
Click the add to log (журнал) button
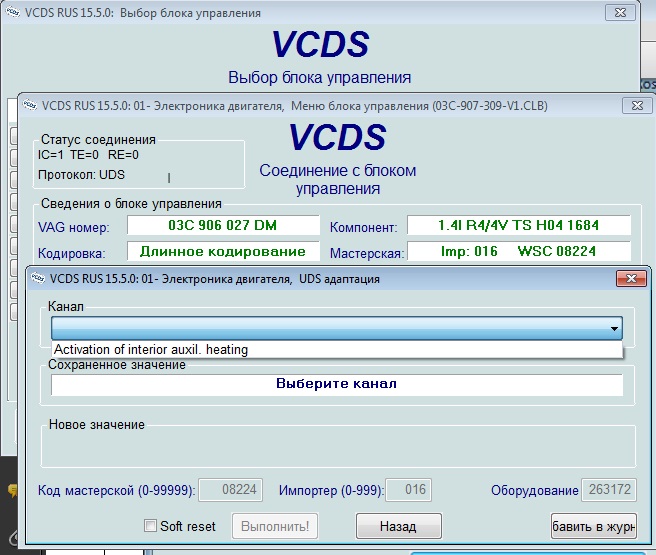coord(594,526)
